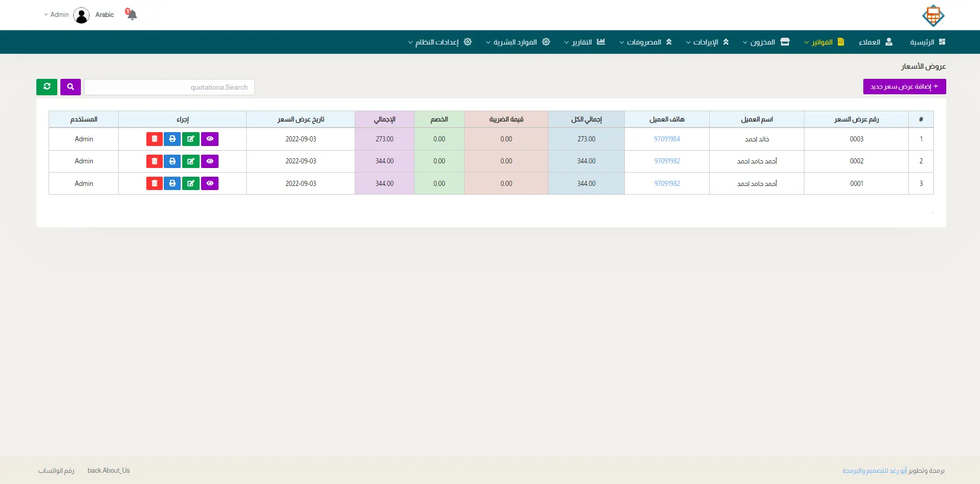Go to الرئيسية home menu item
Screen dimensions: 980x484
tap(927, 42)
